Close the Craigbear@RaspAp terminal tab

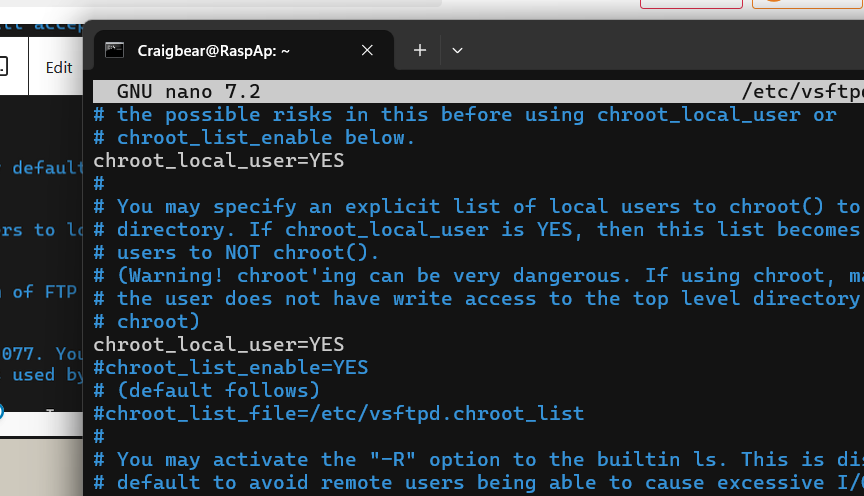[x=367, y=50]
